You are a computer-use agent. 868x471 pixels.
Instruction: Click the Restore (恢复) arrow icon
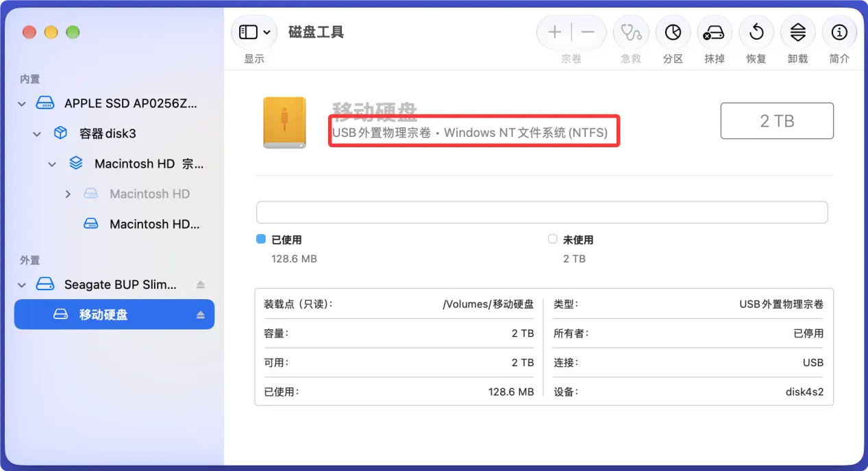[x=756, y=32]
